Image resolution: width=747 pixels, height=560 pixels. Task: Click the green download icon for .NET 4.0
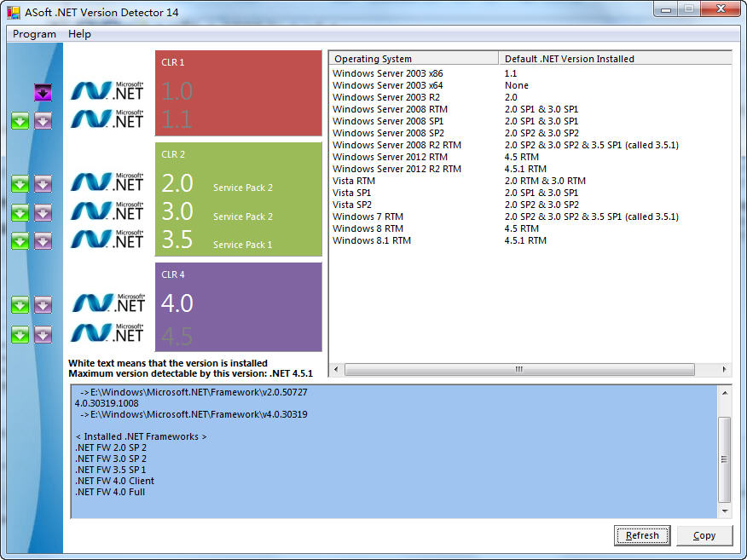tap(20, 304)
